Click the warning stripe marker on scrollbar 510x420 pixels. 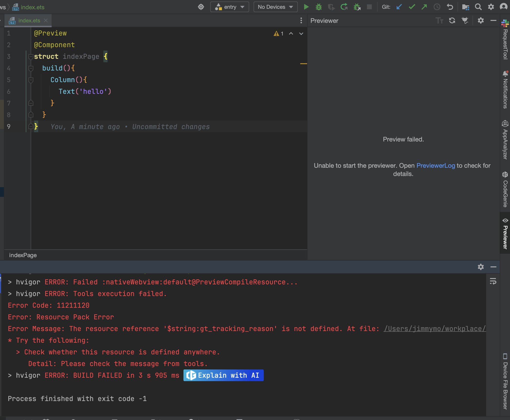click(x=303, y=64)
